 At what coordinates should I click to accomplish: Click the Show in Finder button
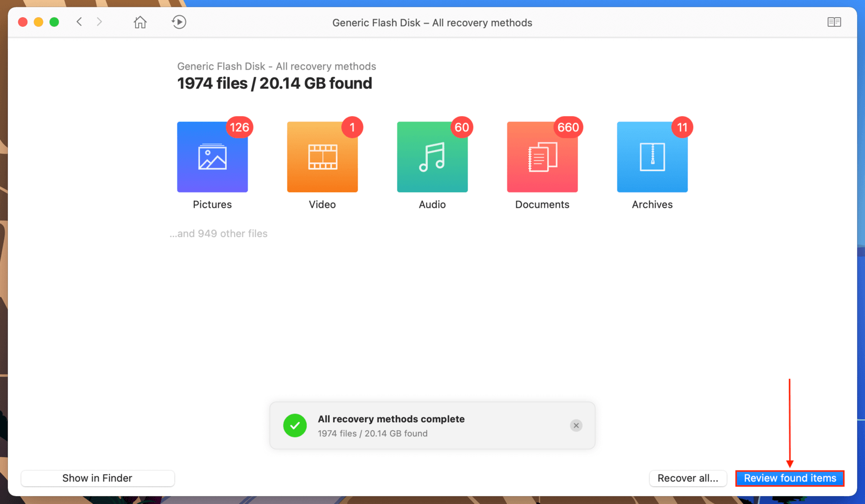pyautogui.click(x=97, y=478)
